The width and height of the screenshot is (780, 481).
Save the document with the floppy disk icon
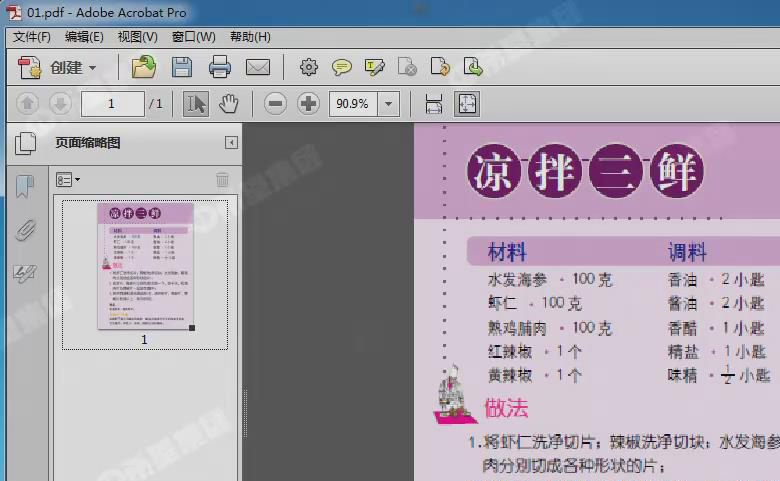pos(182,68)
